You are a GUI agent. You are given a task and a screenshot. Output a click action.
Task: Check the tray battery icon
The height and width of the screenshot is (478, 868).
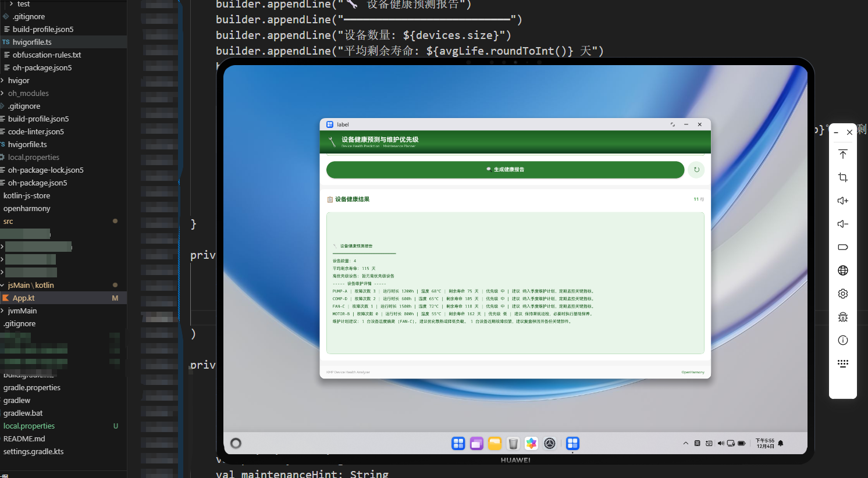(x=742, y=443)
